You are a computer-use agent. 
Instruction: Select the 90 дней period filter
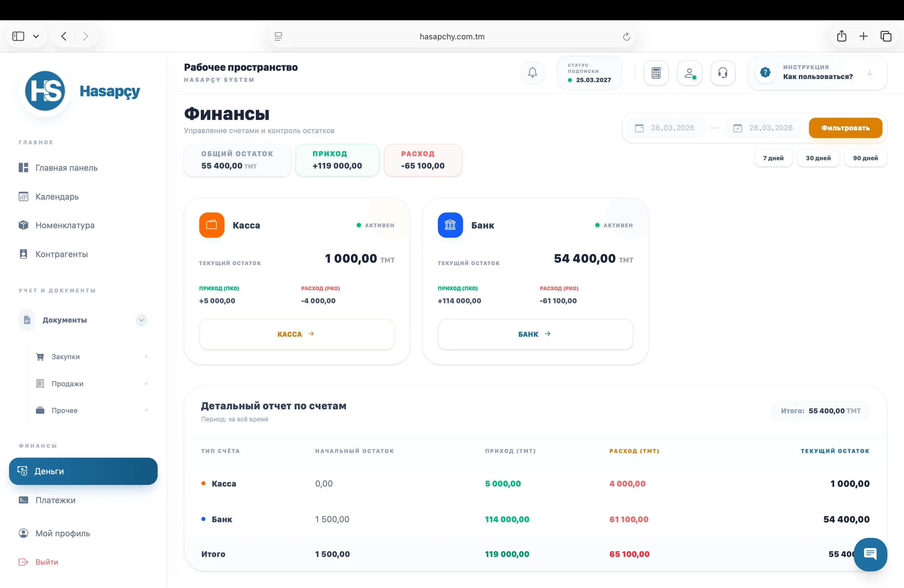tap(865, 158)
